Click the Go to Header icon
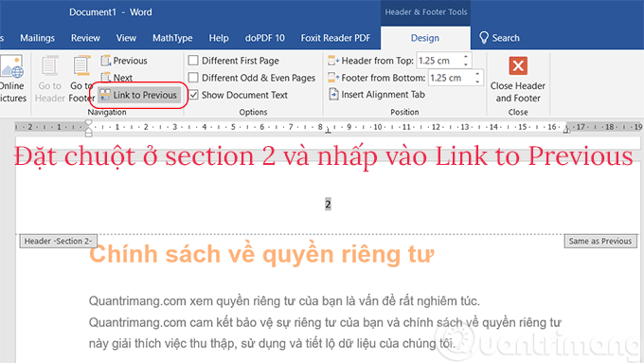This screenshot has height=363, width=644. (x=49, y=66)
